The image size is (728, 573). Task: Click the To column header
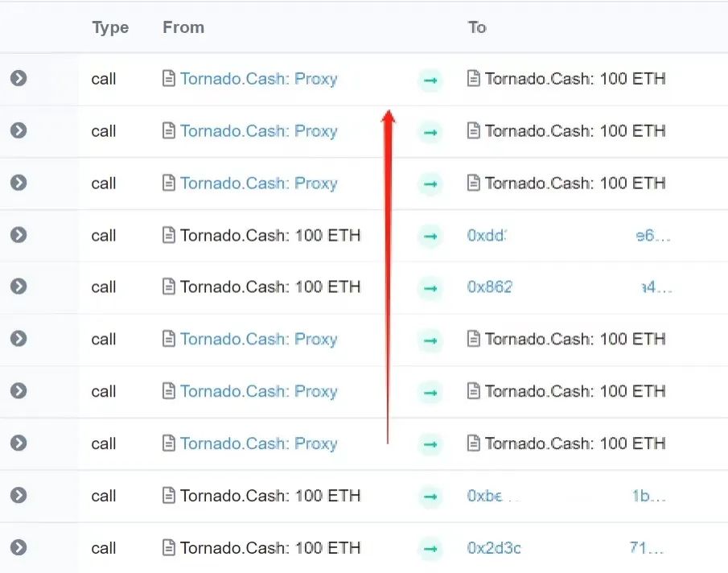tap(476, 27)
